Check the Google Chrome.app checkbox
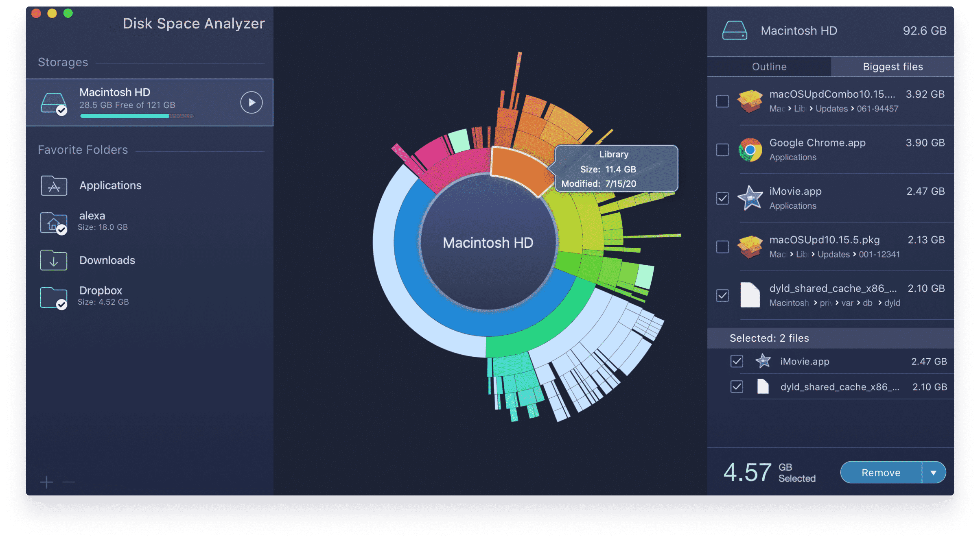980x541 pixels. 722,150
